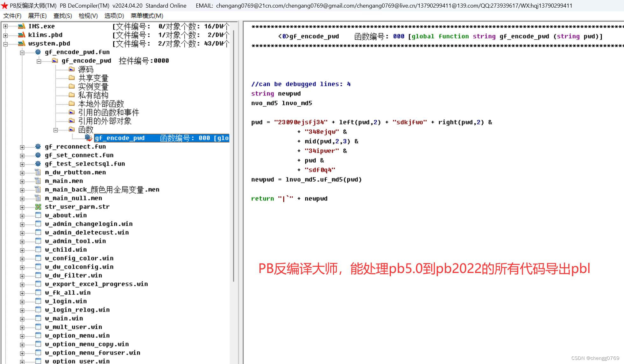Select the 共享变量 tree item

tap(93, 78)
